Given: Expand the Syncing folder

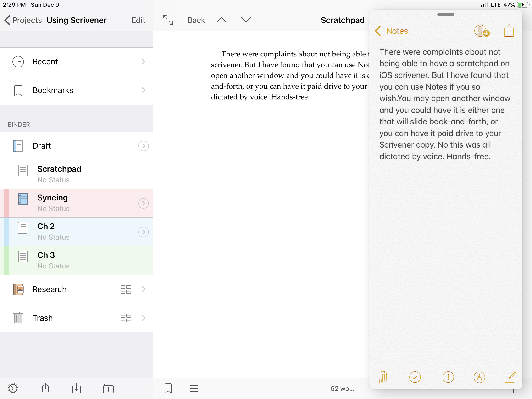Looking at the screenshot, I should [x=143, y=203].
